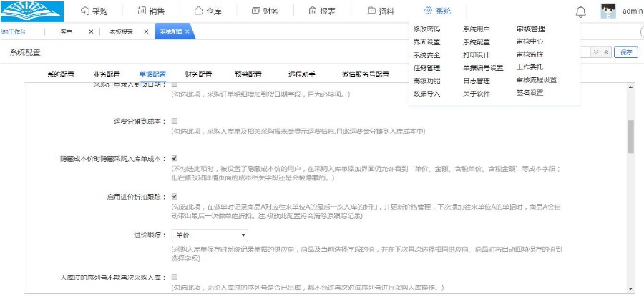Click the notification bell icon
Screen dimensions: 644x304
click(x=581, y=11)
